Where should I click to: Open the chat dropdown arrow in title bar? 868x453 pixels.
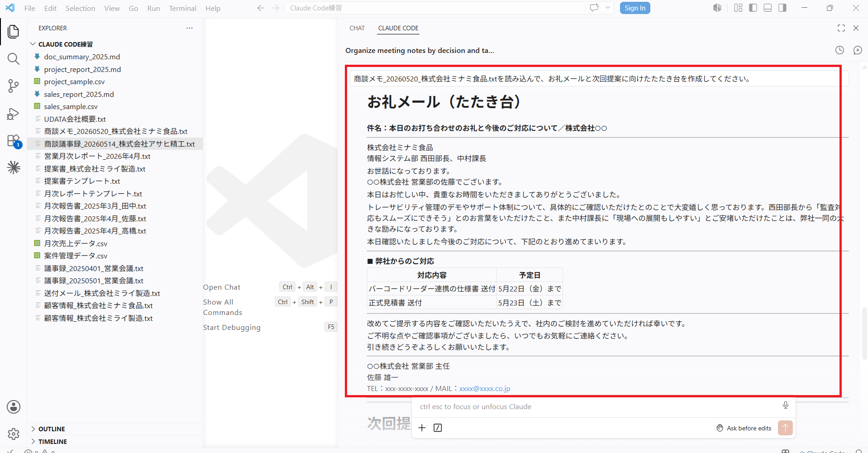[x=608, y=8]
